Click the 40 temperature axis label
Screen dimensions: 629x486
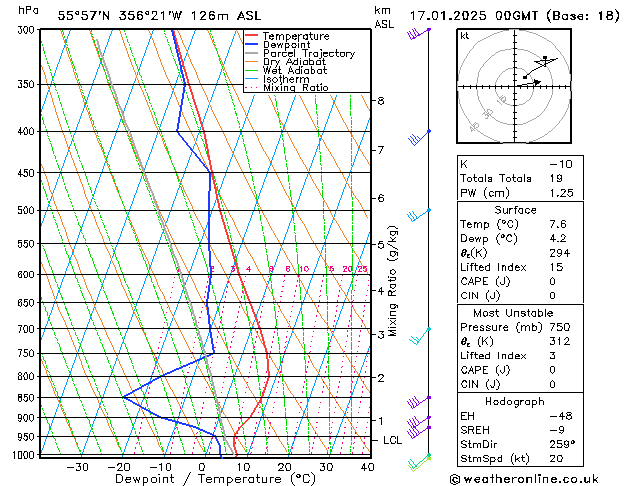click(x=367, y=467)
